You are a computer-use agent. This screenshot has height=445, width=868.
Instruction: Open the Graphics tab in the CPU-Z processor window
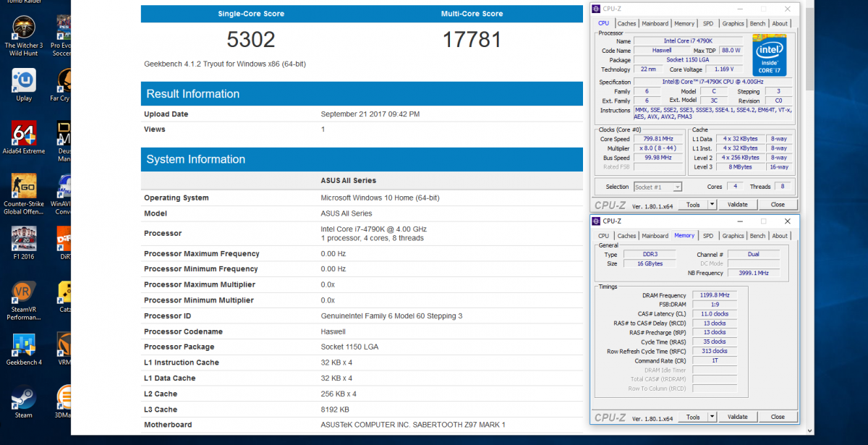733,23
